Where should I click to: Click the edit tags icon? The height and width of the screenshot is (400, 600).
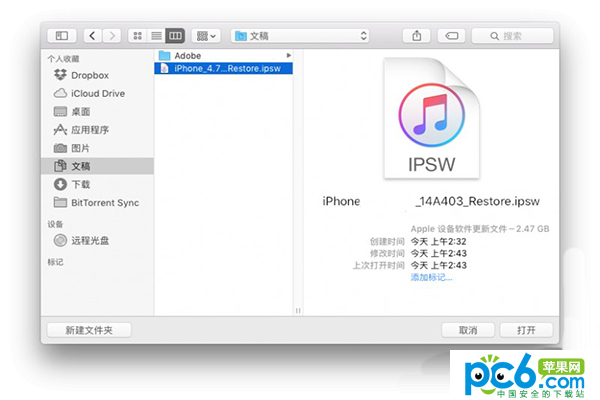point(450,36)
